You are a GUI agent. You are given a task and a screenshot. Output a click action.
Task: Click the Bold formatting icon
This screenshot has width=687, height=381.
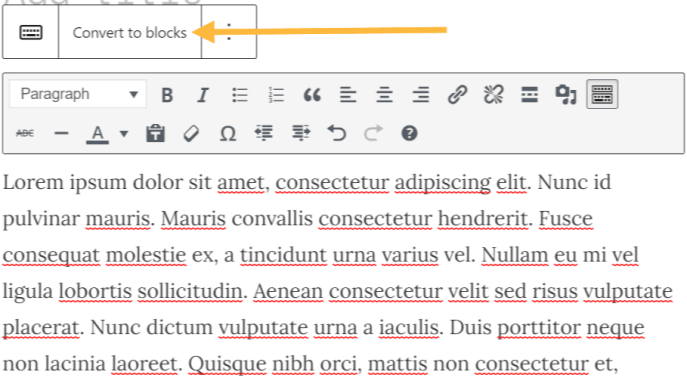click(167, 95)
